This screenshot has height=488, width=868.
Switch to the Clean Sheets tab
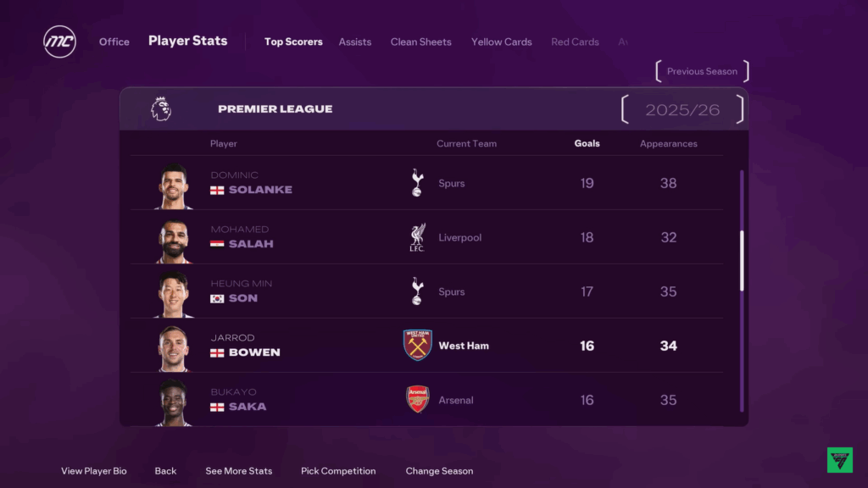click(x=420, y=42)
